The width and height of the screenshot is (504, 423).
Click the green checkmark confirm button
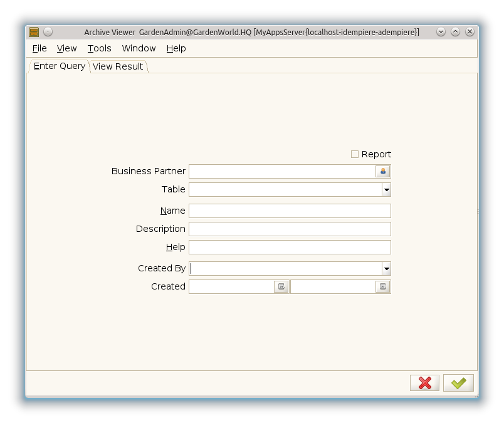tap(458, 383)
